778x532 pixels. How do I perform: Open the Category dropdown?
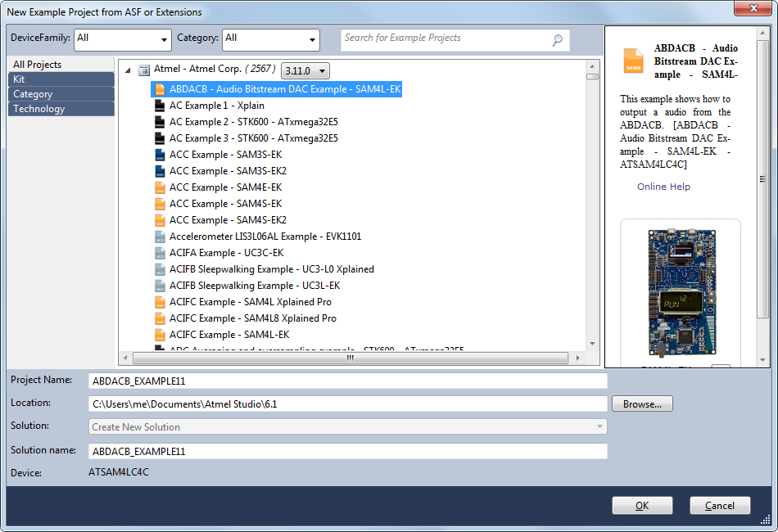click(270, 39)
